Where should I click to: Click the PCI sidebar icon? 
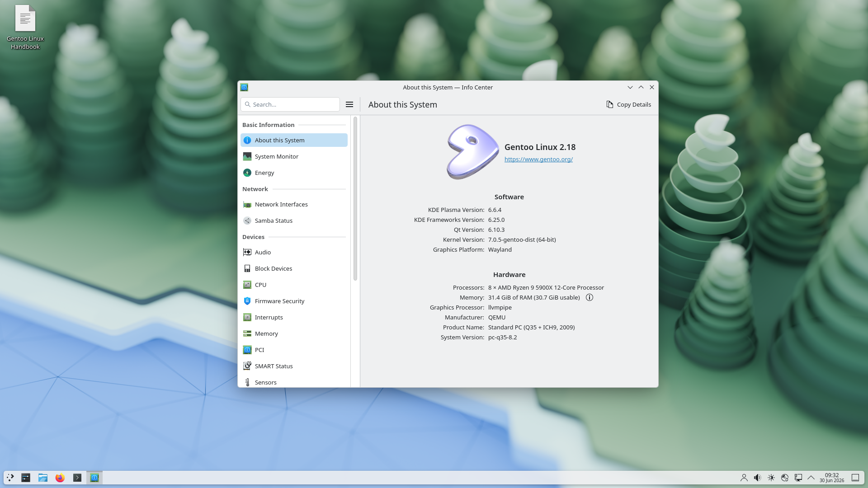(247, 350)
